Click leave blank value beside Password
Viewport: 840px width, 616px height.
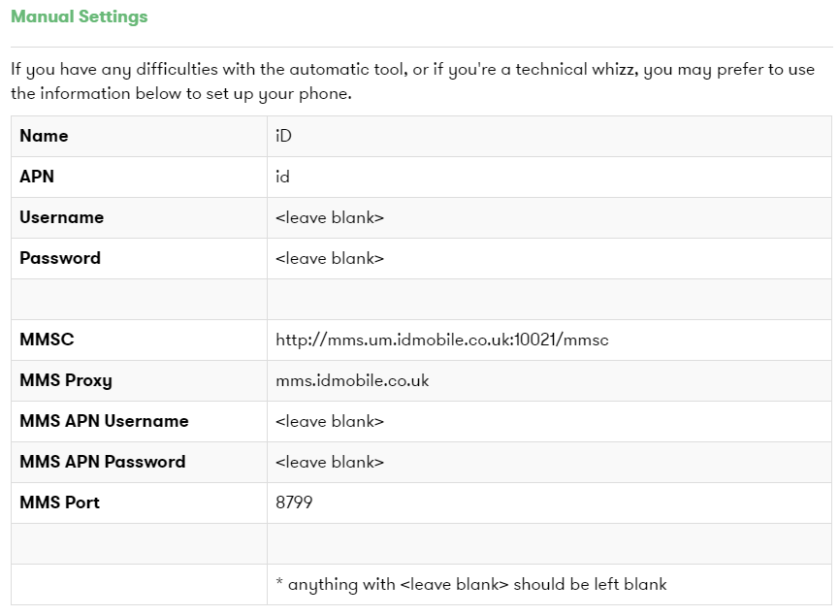pos(330,258)
